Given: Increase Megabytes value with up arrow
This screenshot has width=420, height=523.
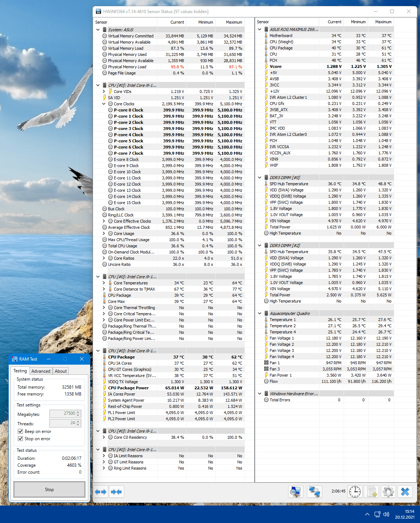Looking at the screenshot, I should tap(78, 412).
